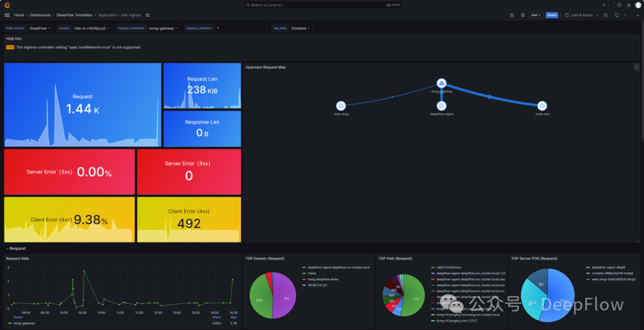Go to Dashboards in breadcrumb

[41, 15]
